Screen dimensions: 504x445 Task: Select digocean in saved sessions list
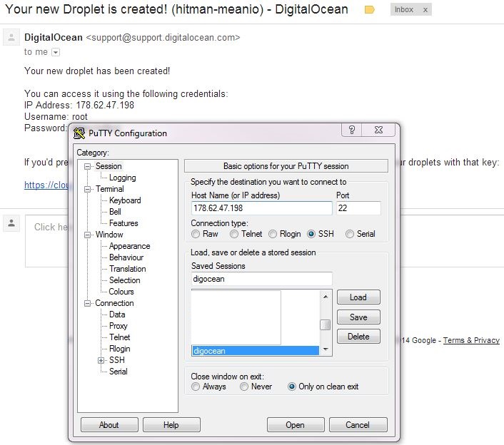coord(256,351)
